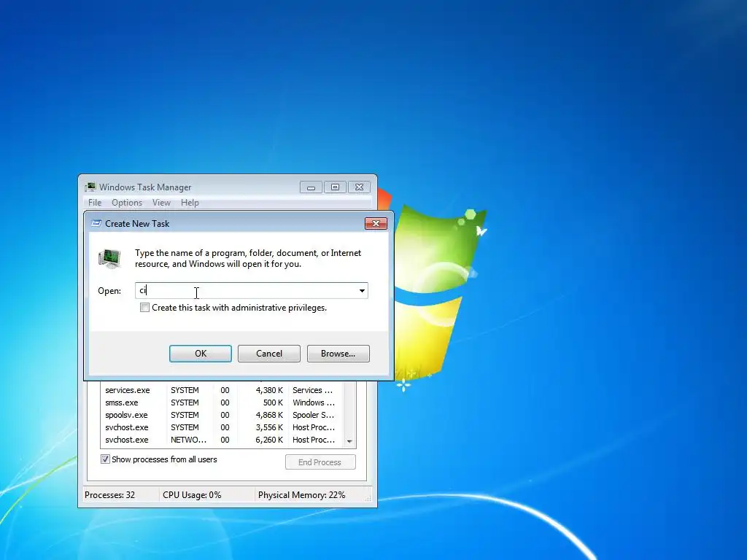Click the Task Manager title bar icon
This screenshot has width=747, height=560.
click(90, 187)
